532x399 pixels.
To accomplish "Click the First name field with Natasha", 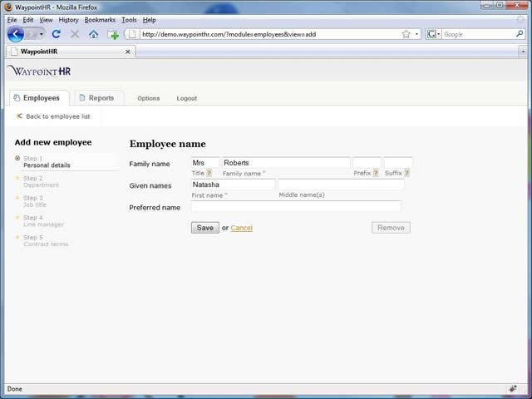I will [x=233, y=185].
